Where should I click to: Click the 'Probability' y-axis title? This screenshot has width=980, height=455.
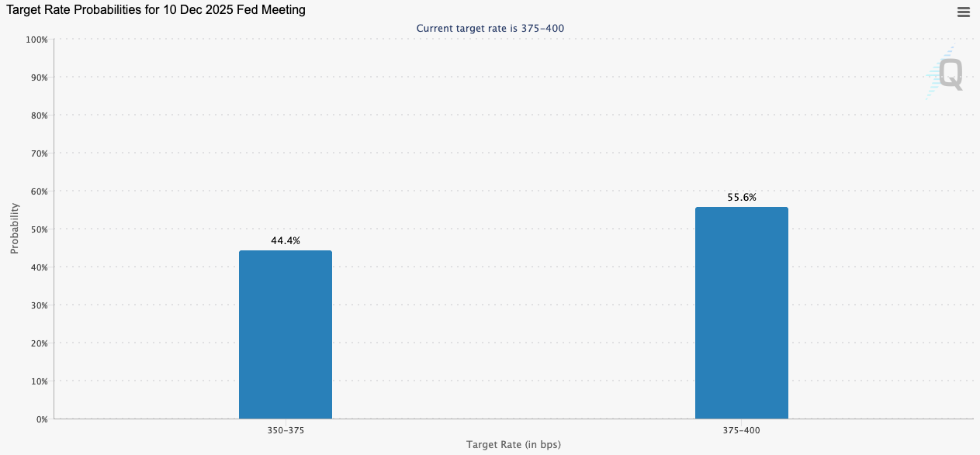pyautogui.click(x=15, y=229)
